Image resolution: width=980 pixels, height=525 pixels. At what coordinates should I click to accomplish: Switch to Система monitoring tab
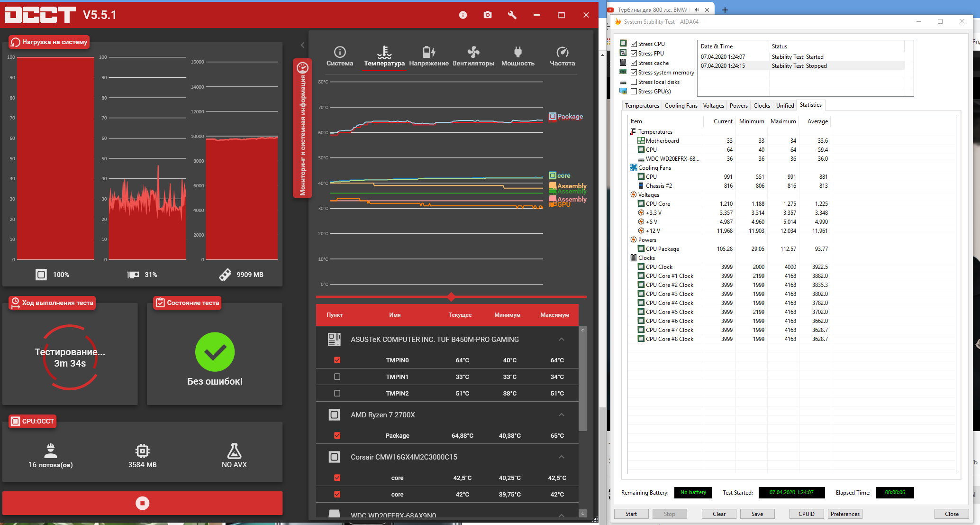point(340,56)
